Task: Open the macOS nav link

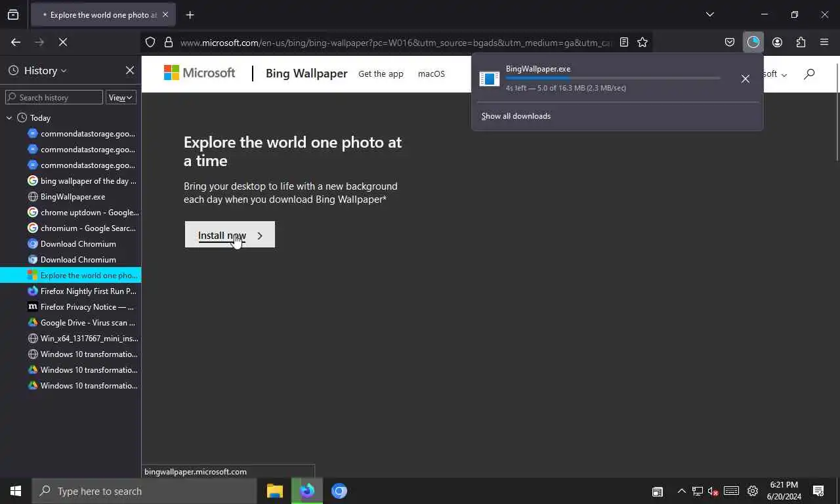Action: coord(431,73)
